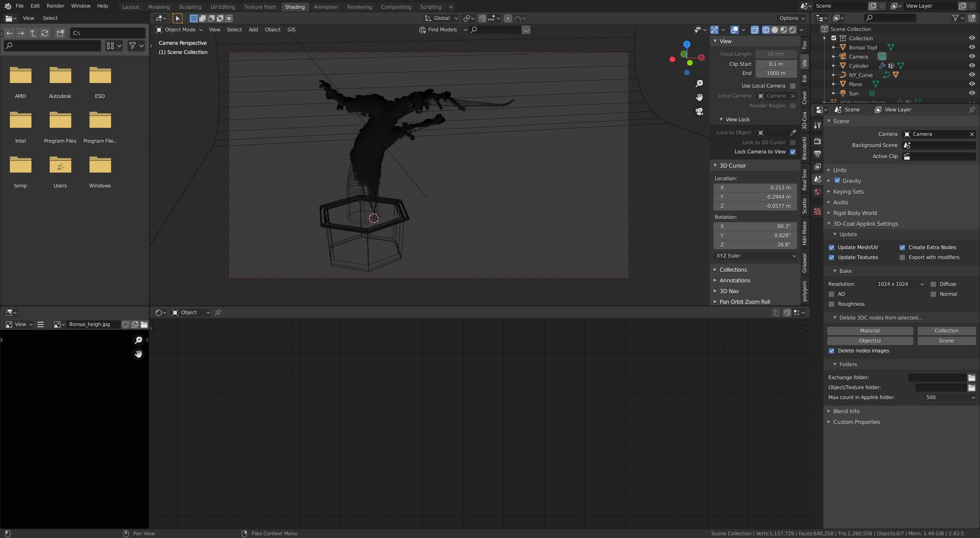This screenshot has width=980, height=538.
Task: Click the pan hand icon in 3D viewport
Action: tap(699, 97)
